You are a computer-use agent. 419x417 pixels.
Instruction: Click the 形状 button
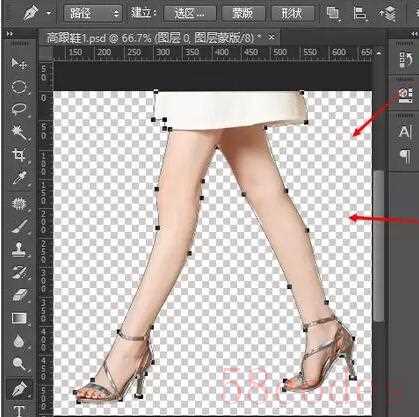[x=293, y=13]
